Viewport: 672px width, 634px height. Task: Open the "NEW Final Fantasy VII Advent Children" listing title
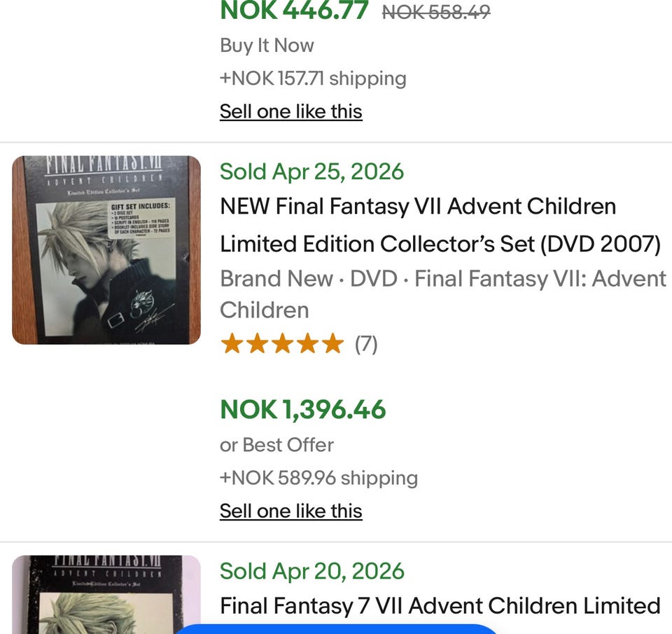point(418,206)
